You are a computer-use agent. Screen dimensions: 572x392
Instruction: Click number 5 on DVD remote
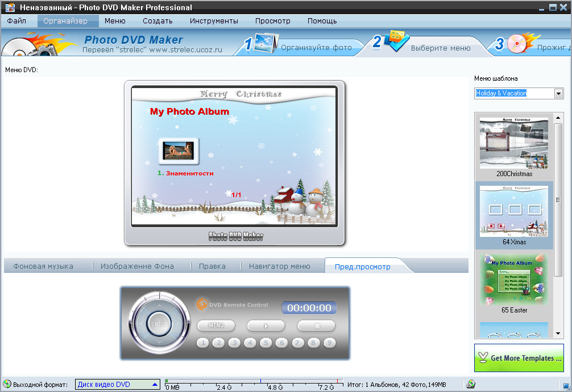pos(266,343)
